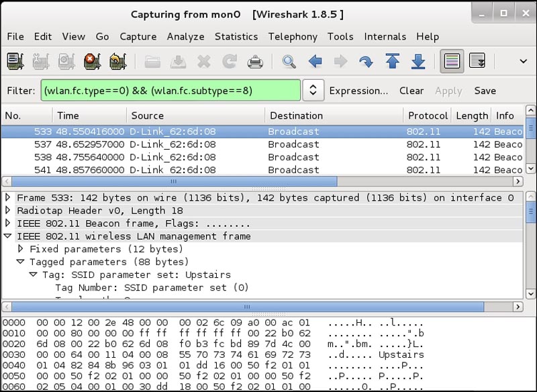
Task: Toggle auto-scroll in live capture
Action: coord(478,60)
